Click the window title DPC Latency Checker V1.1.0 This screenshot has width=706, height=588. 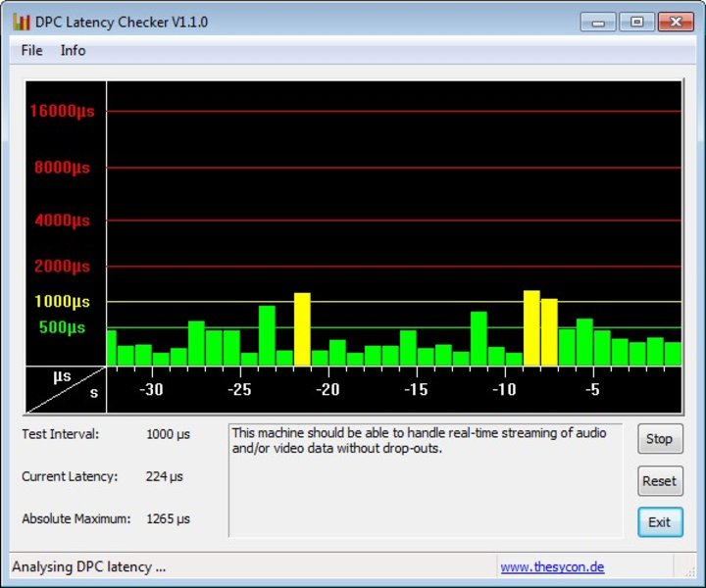122,22
